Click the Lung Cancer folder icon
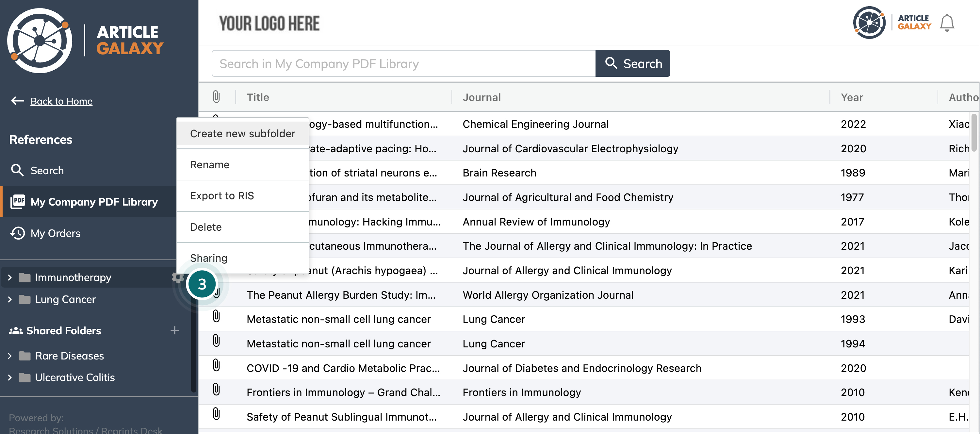Image resolution: width=980 pixels, height=434 pixels. (25, 300)
